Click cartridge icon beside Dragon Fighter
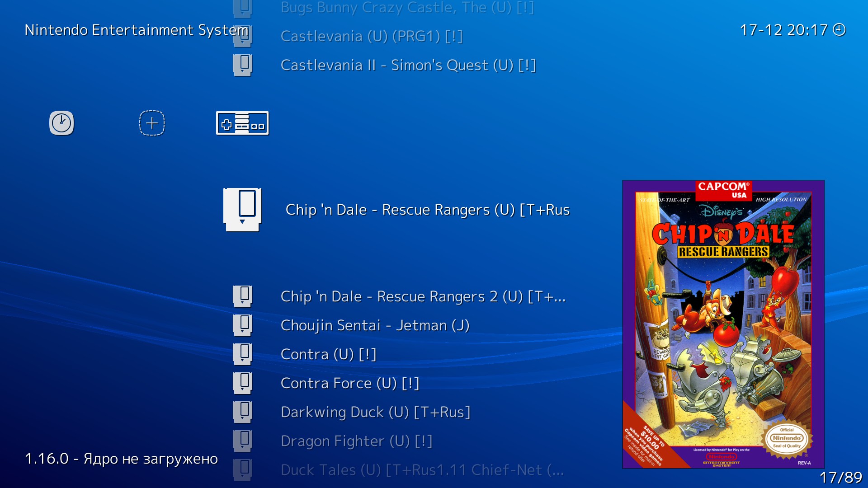 coord(242,441)
